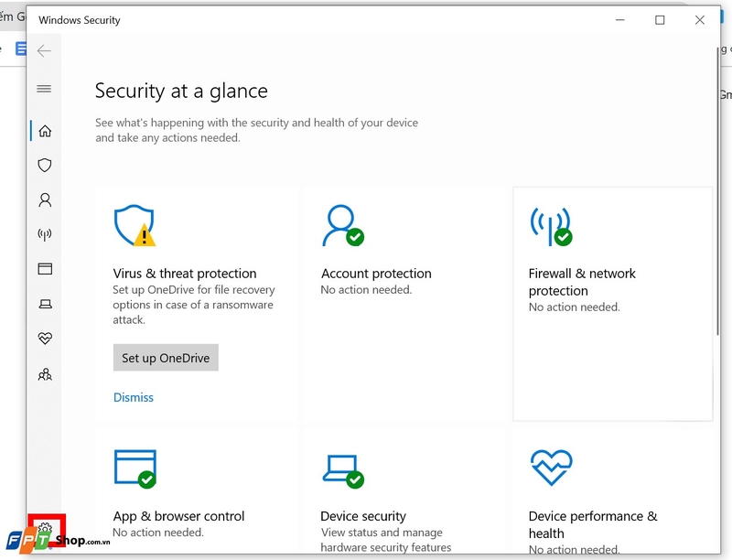Click the large heart health icon

click(552, 468)
